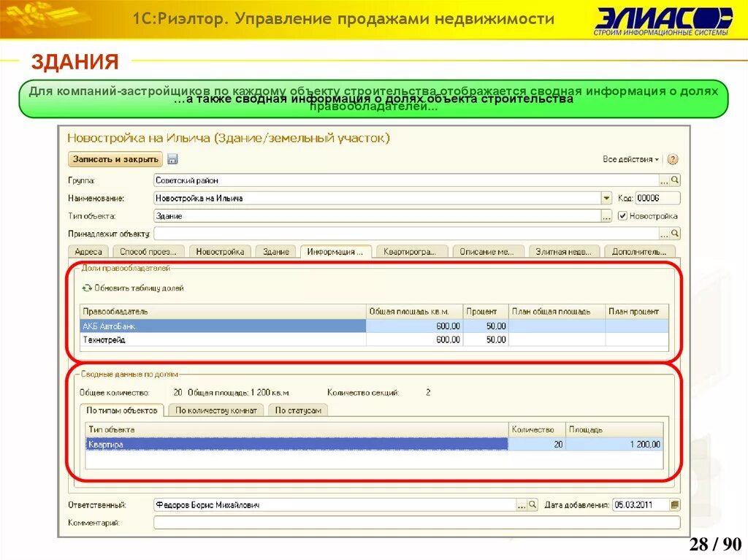Image resolution: width=748 pixels, height=560 pixels.
Task: Toggle the Новостройка checkbox
Action: click(x=622, y=216)
